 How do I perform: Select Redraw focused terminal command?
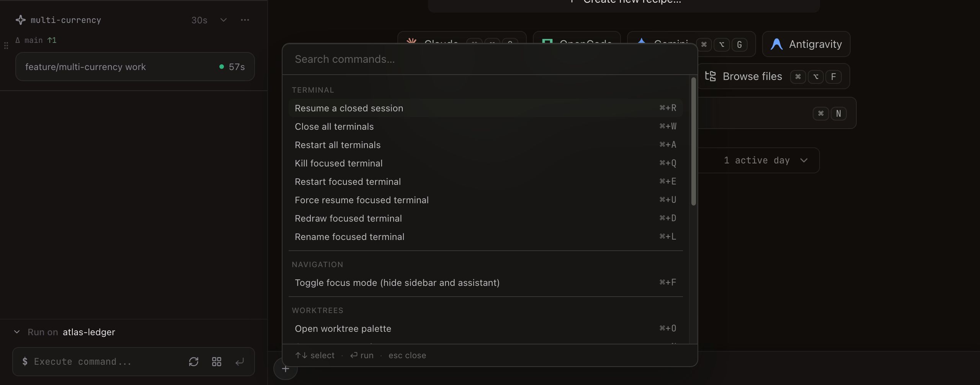(485, 218)
